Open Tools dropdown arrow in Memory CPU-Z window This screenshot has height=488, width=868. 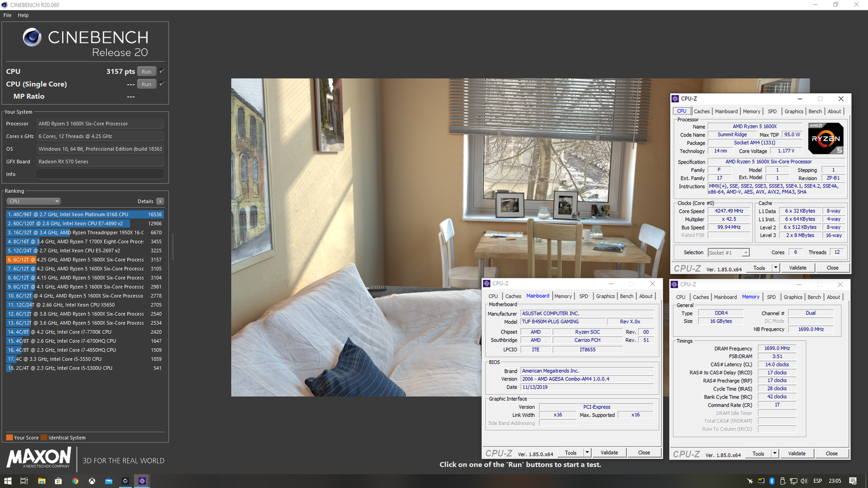(x=775, y=454)
